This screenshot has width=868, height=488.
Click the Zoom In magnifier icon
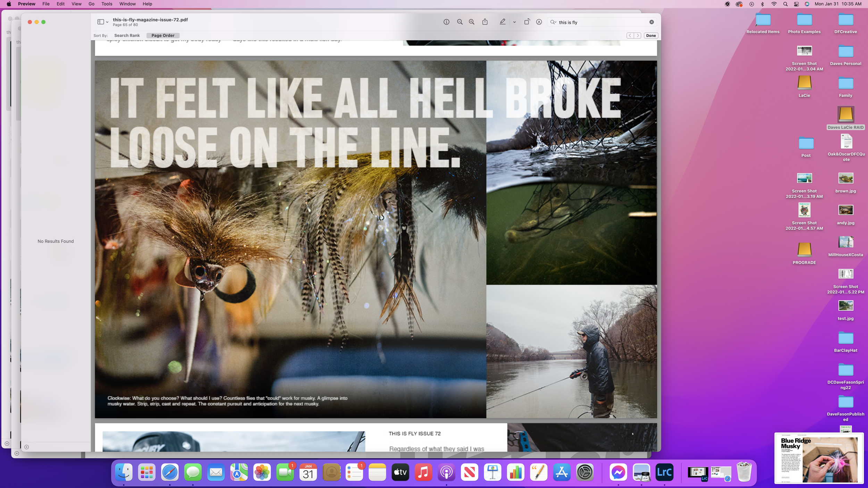[x=471, y=22]
